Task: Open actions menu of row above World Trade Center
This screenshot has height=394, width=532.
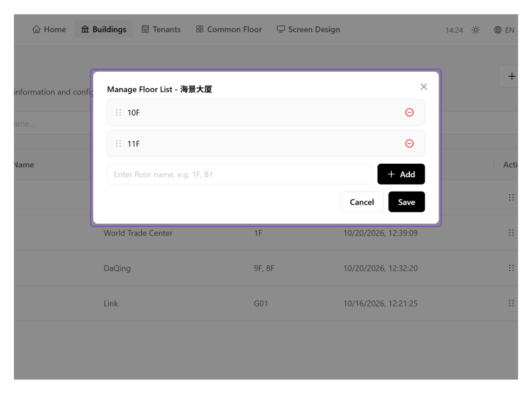Action: coord(511,197)
